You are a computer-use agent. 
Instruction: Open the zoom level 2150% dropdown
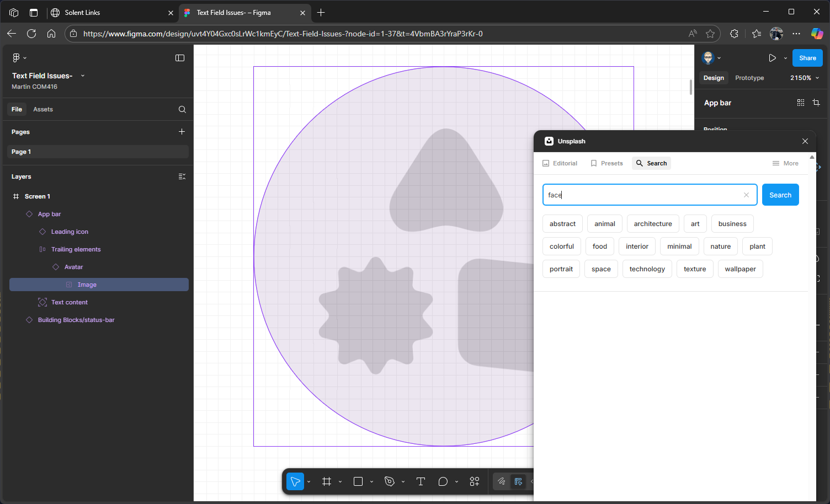[804, 78]
